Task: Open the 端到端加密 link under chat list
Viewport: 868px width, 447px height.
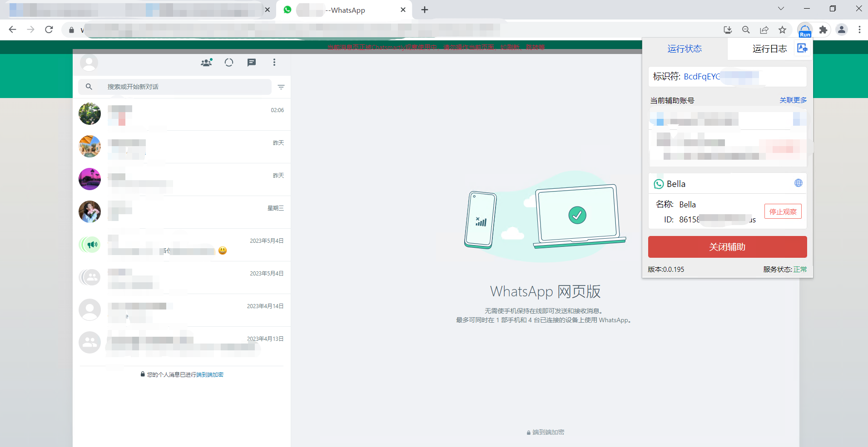Action: [210, 375]
